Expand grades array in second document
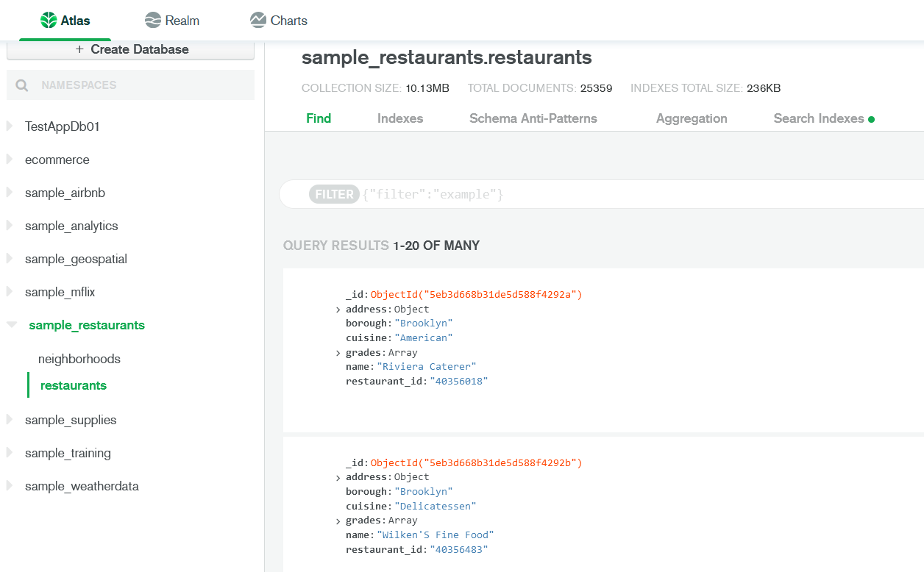The image size is (924, 572). coord(338,521)
